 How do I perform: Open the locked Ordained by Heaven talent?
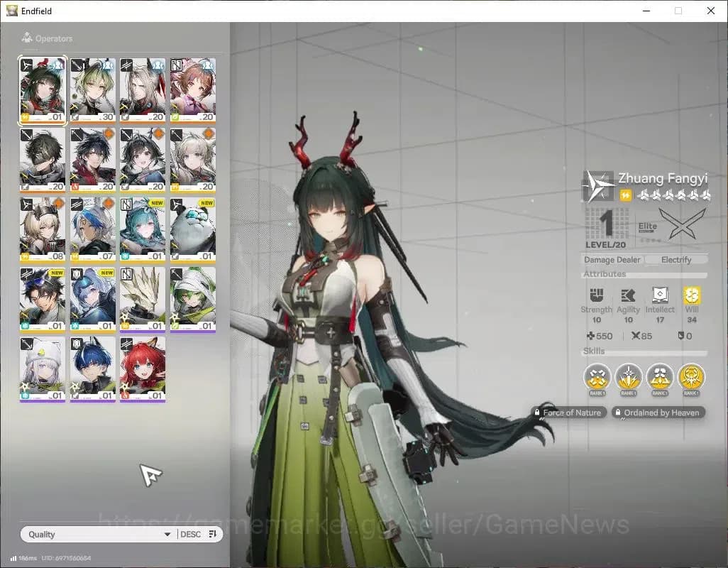coord(658,413)
